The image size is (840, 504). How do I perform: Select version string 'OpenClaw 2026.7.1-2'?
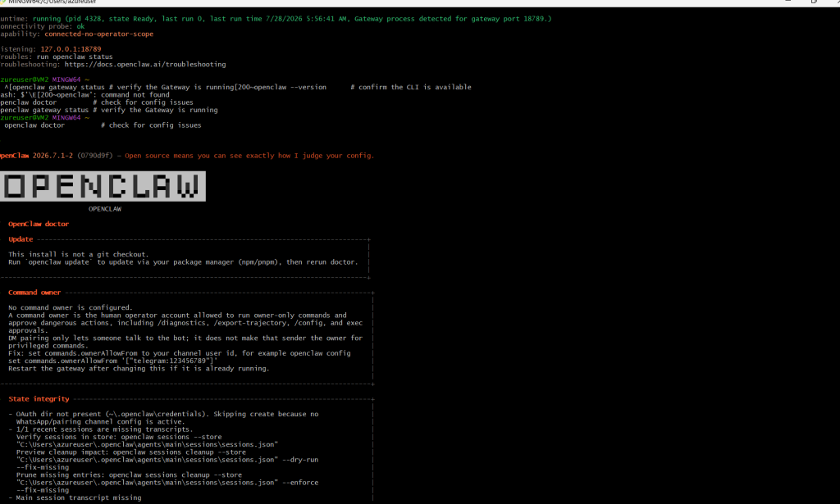(x=36, y=156)
